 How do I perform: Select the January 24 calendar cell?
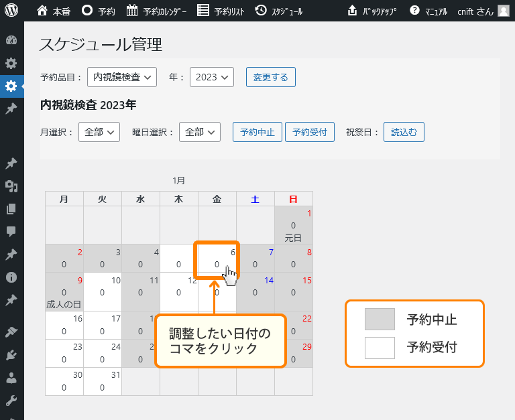102,354
